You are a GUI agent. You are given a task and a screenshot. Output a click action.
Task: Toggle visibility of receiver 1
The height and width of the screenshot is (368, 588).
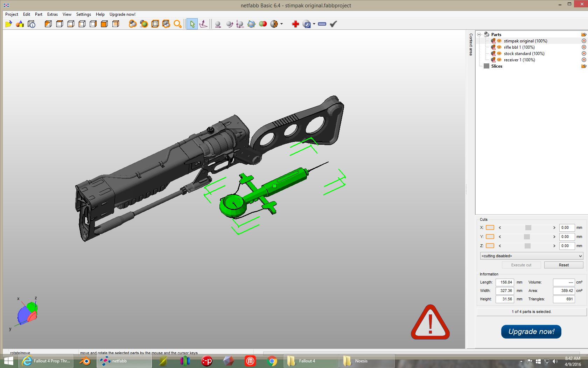[x=499, y=60]
